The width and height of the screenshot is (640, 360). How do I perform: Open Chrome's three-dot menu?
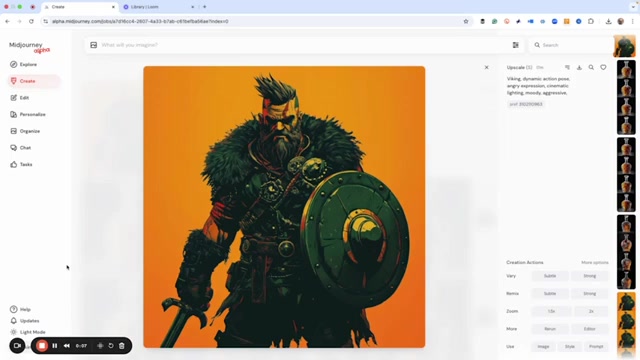click(x=633, y=21)
